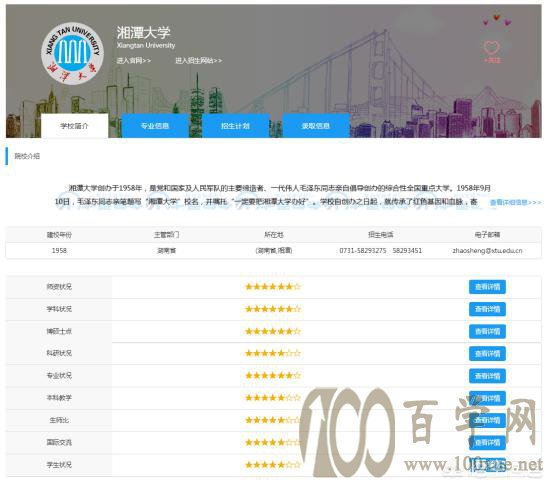The height and width of the screenshot is (488, 554).
Task: Click the star rating in 国际交流 row
Action: tap(273, 442)
